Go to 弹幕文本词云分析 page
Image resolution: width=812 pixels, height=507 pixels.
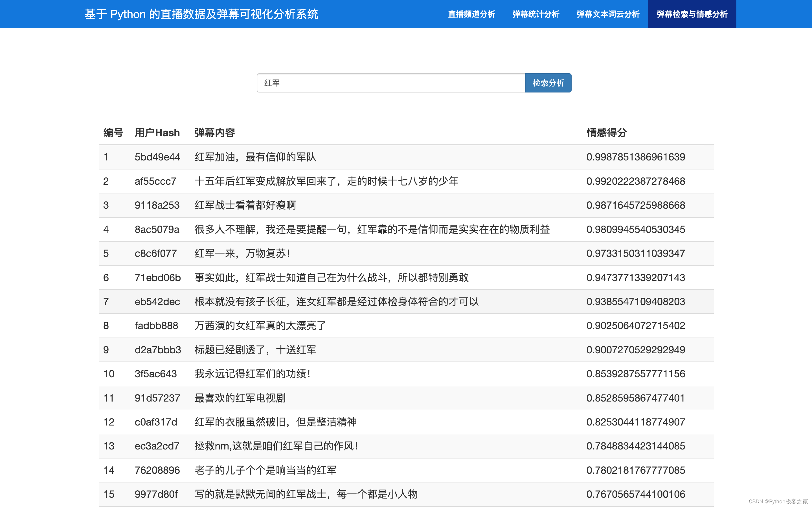(x=608, y=14)
